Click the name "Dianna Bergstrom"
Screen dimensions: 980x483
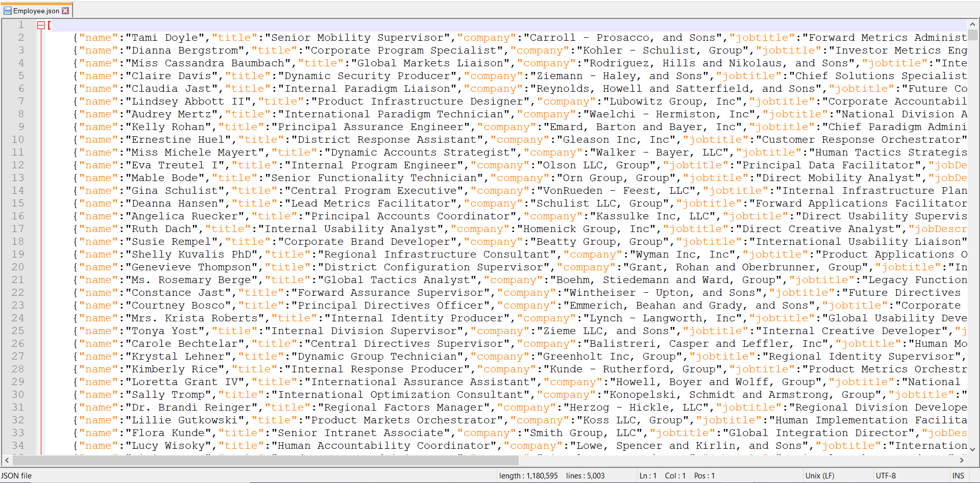(184, 50)
